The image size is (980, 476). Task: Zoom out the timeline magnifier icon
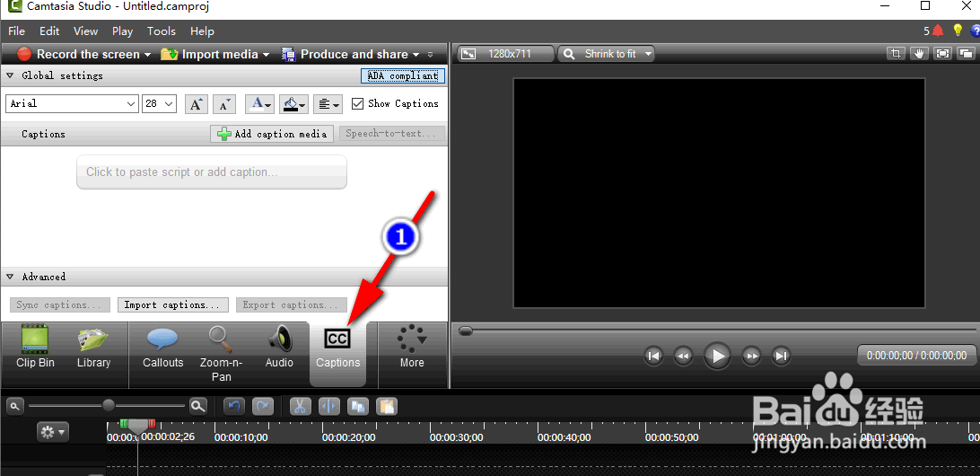click(15, 406)
